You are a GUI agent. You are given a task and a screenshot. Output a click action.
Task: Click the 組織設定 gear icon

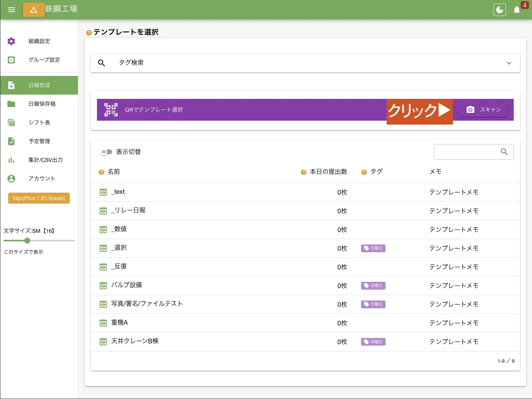tap(11, 41)
